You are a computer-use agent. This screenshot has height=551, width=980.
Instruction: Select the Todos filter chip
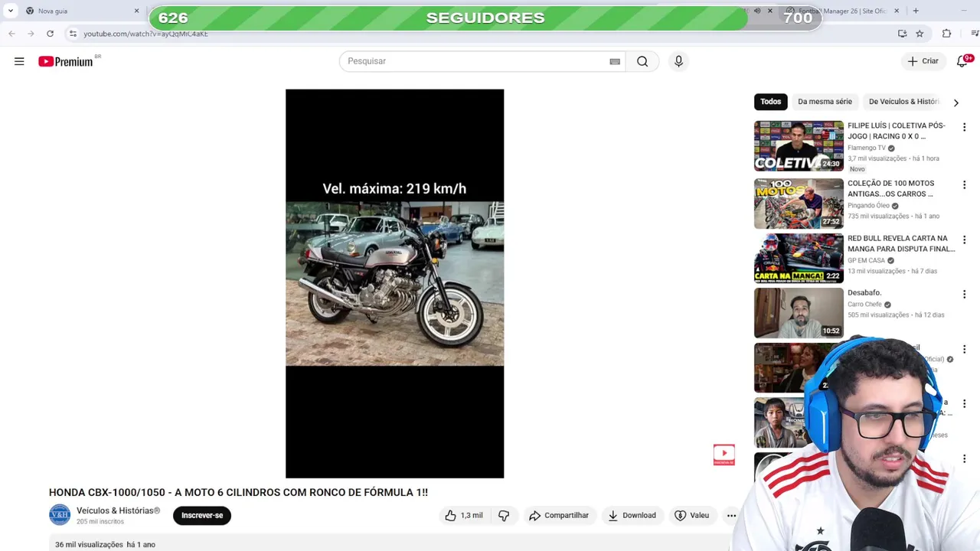pyautogui.click(x=770, y=102)
